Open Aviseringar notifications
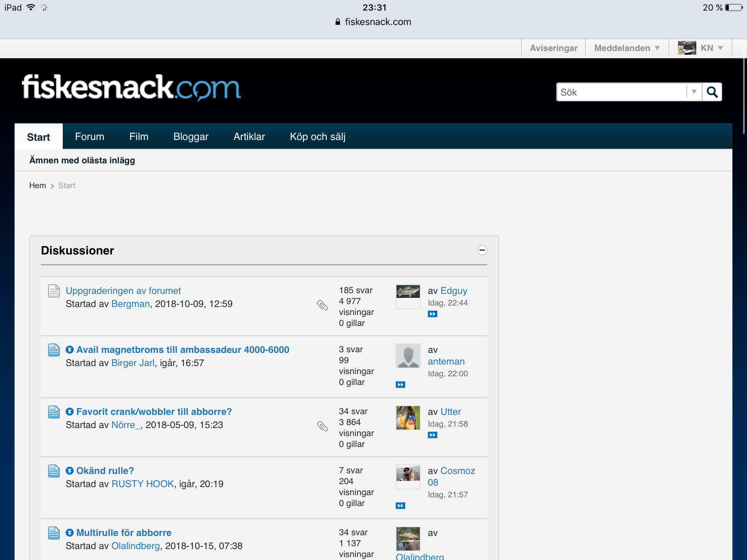 (x=553, y=48)
